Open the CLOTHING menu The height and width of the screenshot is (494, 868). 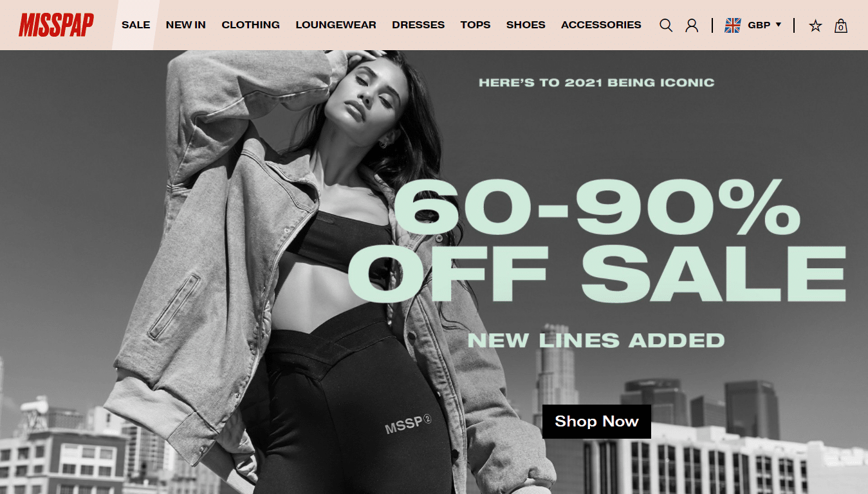[x=251, y=25]
